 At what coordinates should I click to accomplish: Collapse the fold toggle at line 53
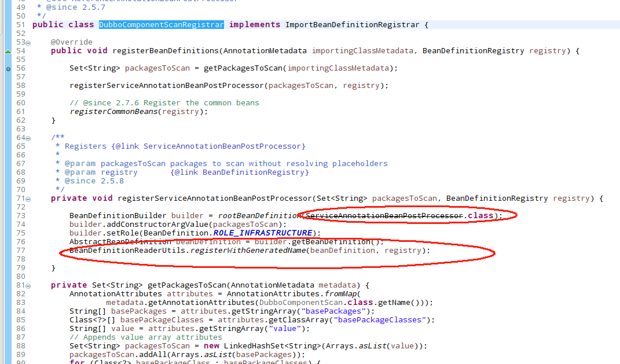point(28,43)
